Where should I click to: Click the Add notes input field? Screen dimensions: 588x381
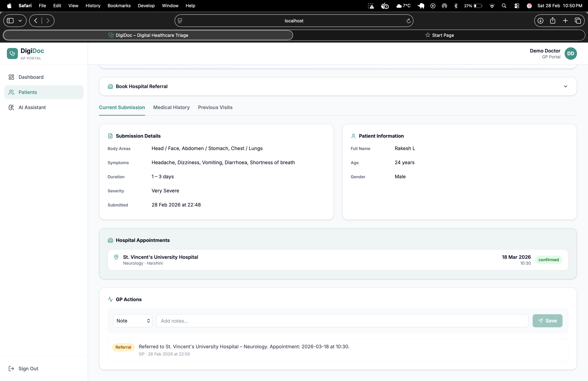click(342, 321)
